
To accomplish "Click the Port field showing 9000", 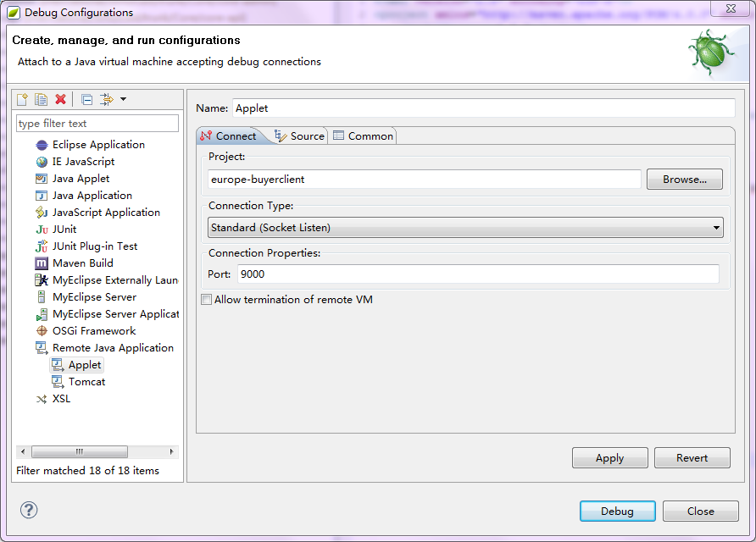I will click(x=478, y=274).
